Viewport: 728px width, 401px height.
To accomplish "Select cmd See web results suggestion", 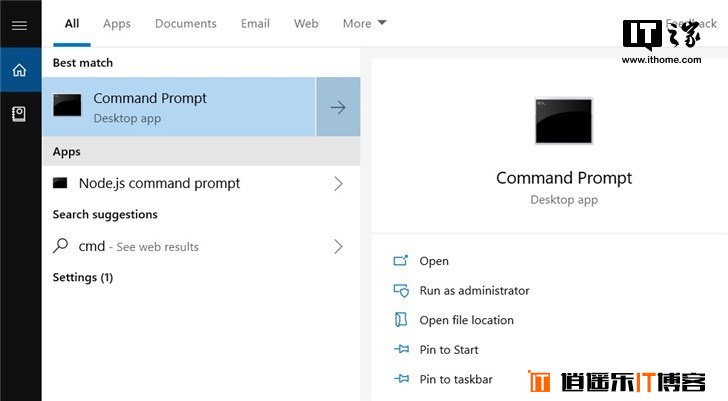I will [x=201, y=246].
